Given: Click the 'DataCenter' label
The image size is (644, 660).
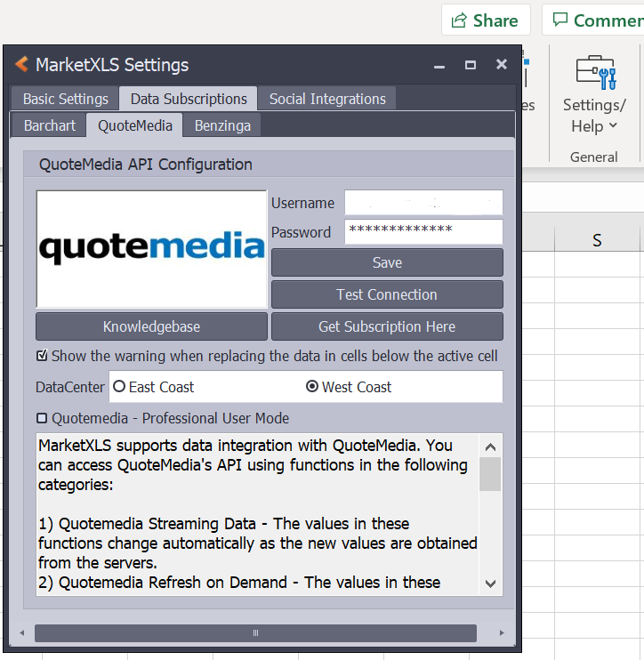Looking at the screenshot, I should click(x=70, y=387).
